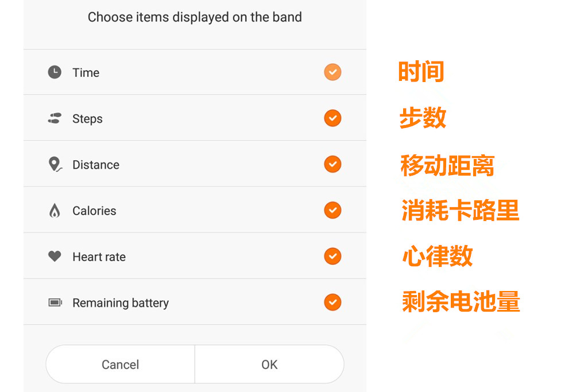Select the heart icon for Heart rate
This screenshot has width=588, height=392.
click(x=55, y=256)
